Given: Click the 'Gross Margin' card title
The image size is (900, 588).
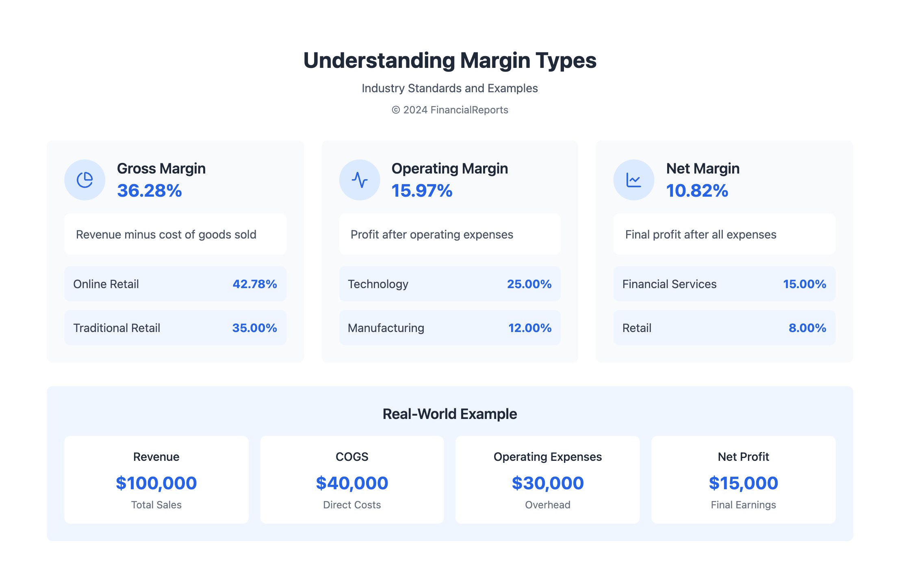Looking at the screenshot, I should coord(161,168).
